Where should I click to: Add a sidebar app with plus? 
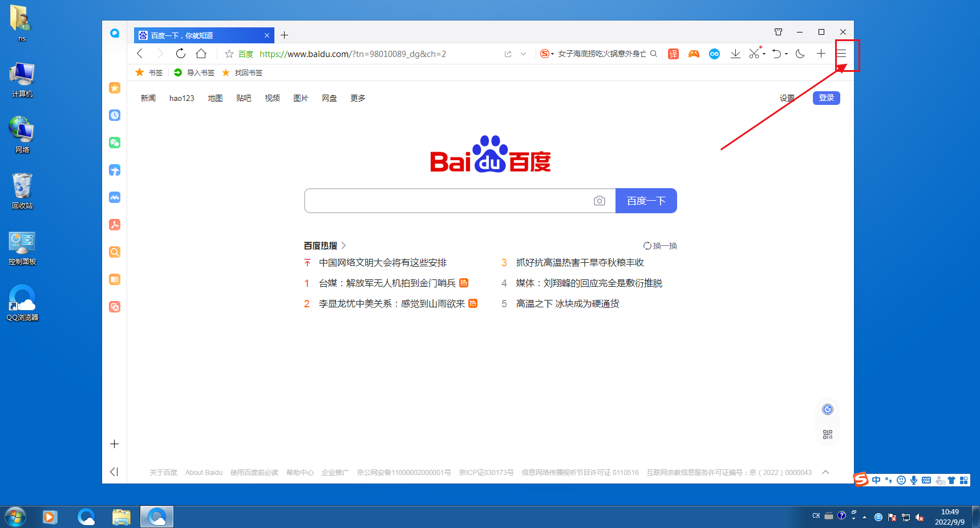tap(115, 444)
